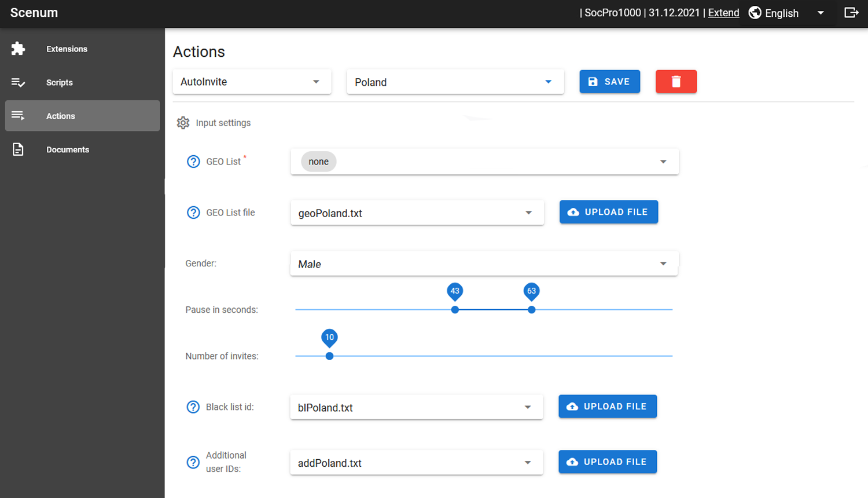Viewport: 868px width, 498px height.
Task: Click the pause slider upper handle
Action: pyautogui.click(x=531, y=310)
